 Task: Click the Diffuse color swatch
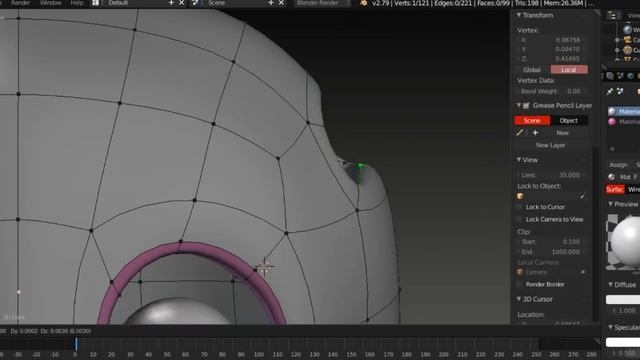click(623, 300)
